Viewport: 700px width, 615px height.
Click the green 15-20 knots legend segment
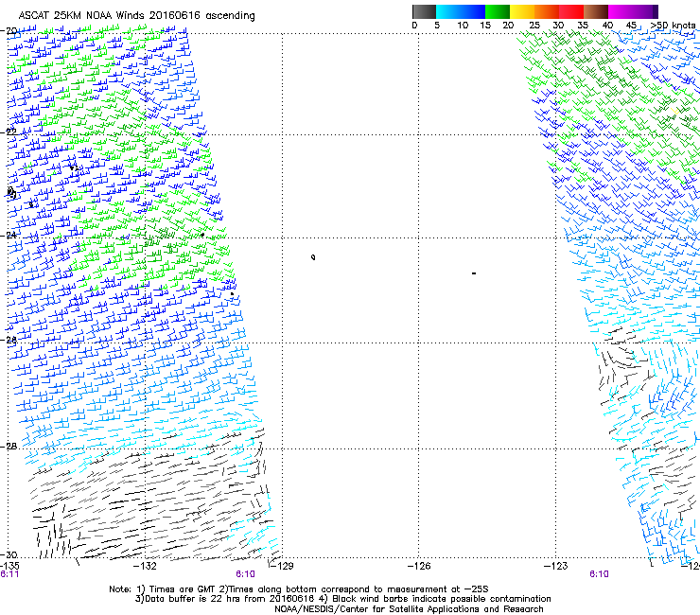(x=498, y=11)
